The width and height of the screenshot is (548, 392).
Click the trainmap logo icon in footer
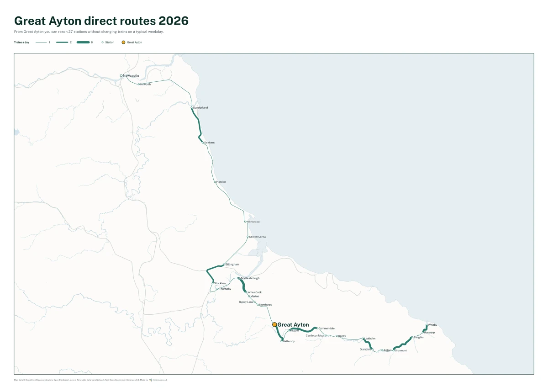151,380
